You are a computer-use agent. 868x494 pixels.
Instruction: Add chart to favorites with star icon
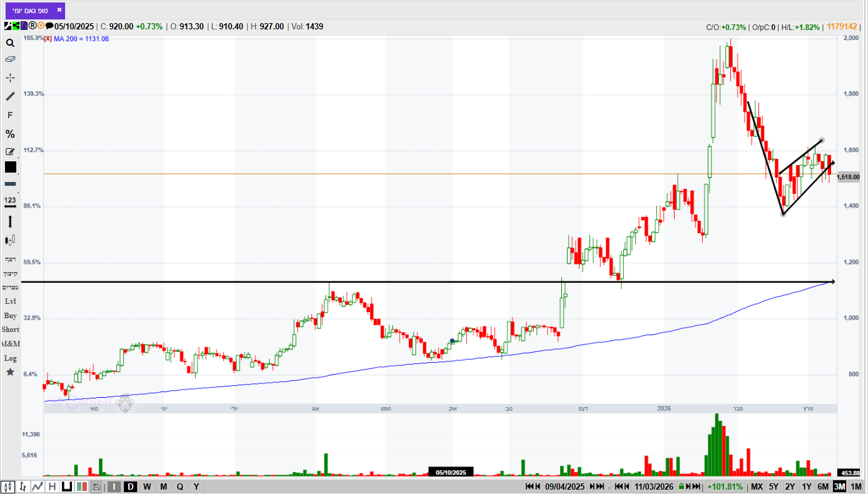tap(10, 372)
